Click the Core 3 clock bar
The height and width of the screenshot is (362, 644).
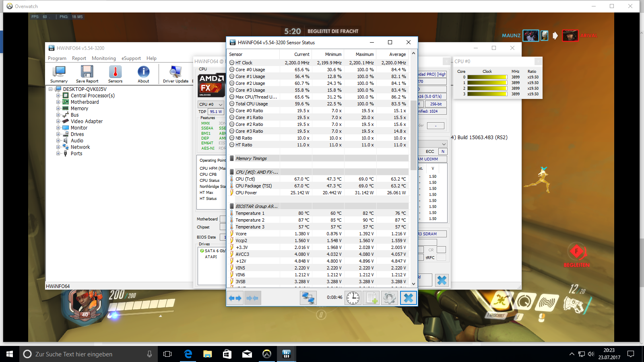[487, 94]
